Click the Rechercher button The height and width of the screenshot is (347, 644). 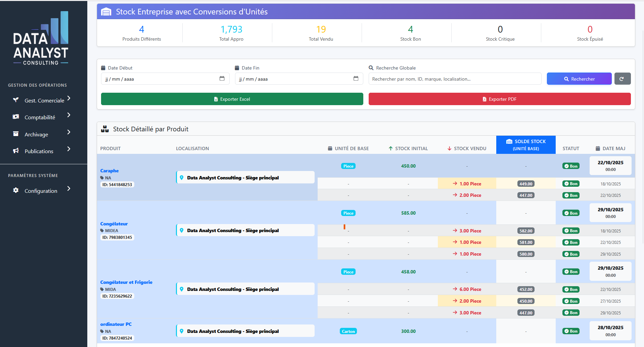(x=579, y=79)
